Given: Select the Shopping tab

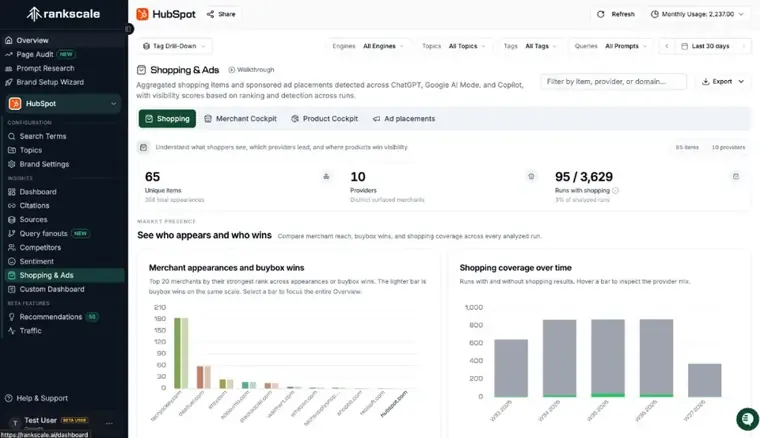Looking at the screenshot, I should coord(167,119).
